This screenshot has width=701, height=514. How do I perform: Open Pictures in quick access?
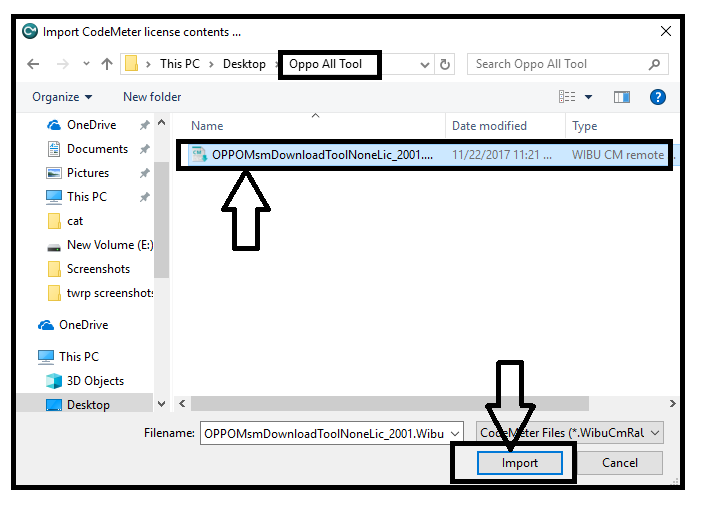tap(88, 173)
